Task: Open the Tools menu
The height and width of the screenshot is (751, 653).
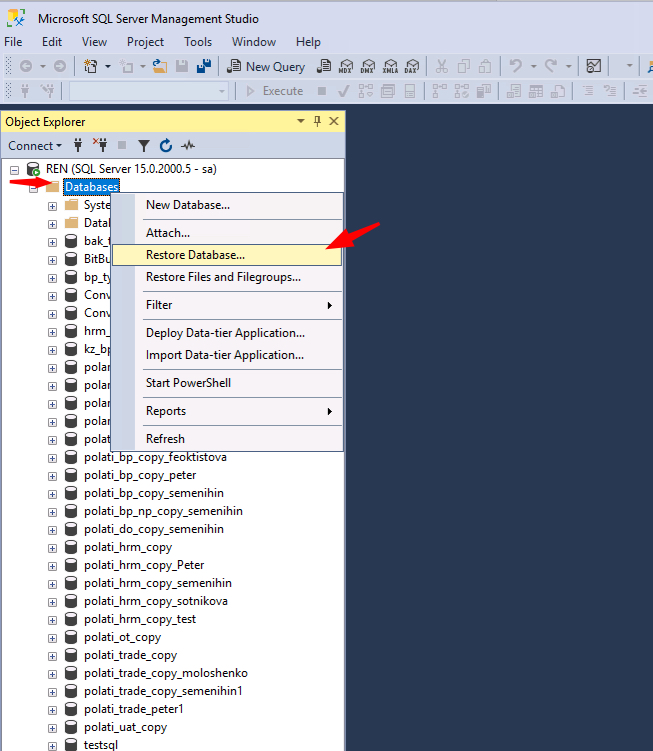Action: pyautogui.click(x=198, y=42)
